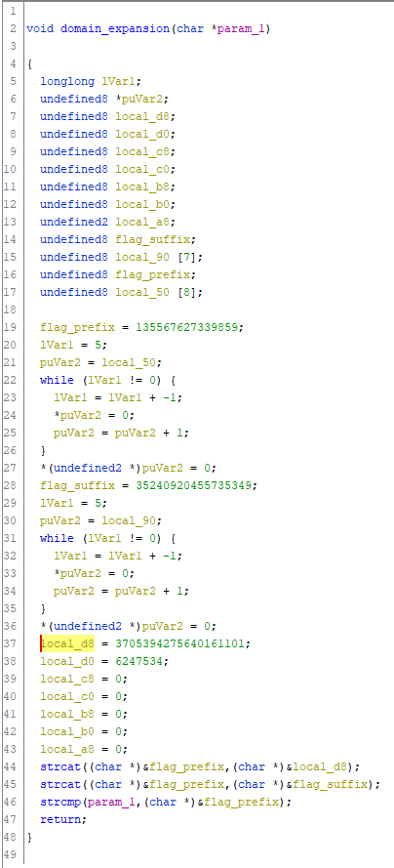This screenshot has width=394, height=868.
Task: Click local_c0 = 0 assignment
Action: [x=84, y=696]
